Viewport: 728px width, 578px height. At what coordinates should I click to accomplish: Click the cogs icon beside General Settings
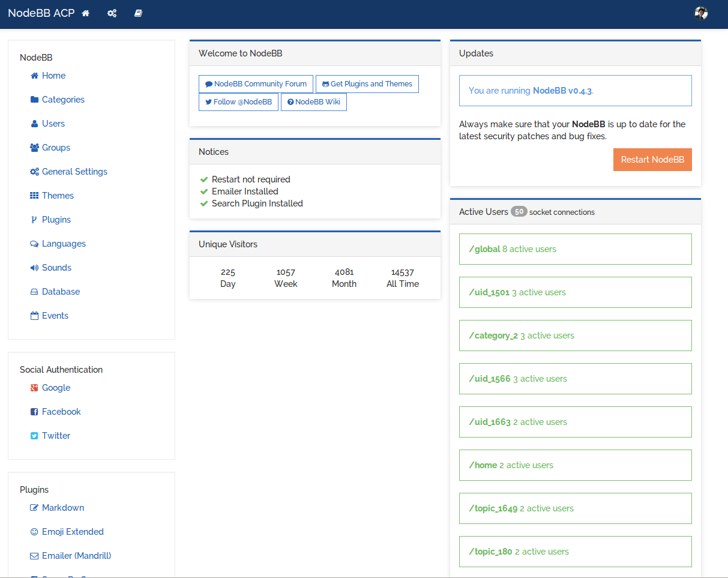pos(34,172)
